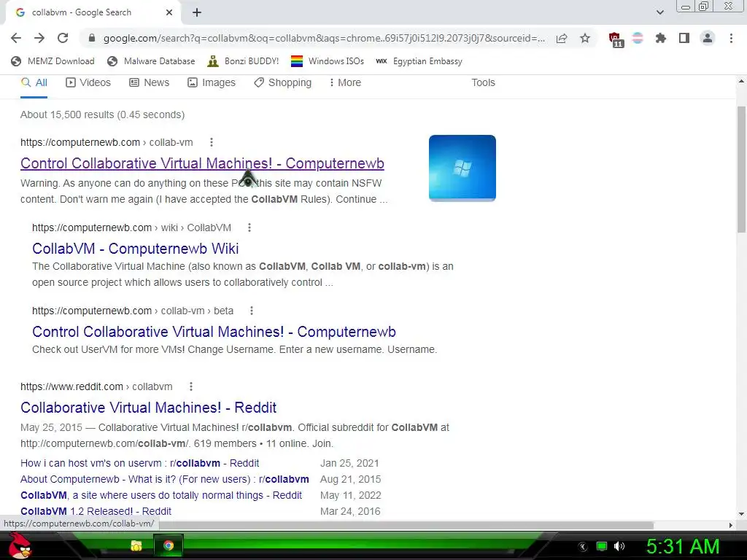
Task: Open options for reddit collabvm result
Action: (x=191, y=386)
